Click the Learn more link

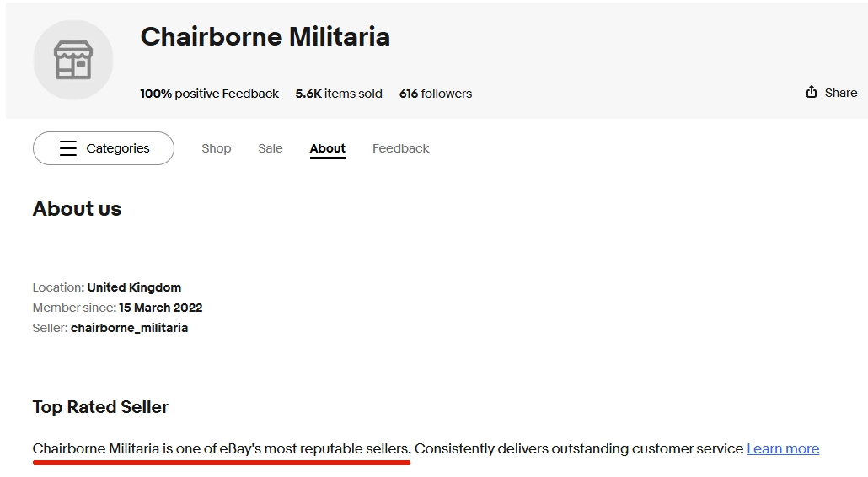[782, 448]
